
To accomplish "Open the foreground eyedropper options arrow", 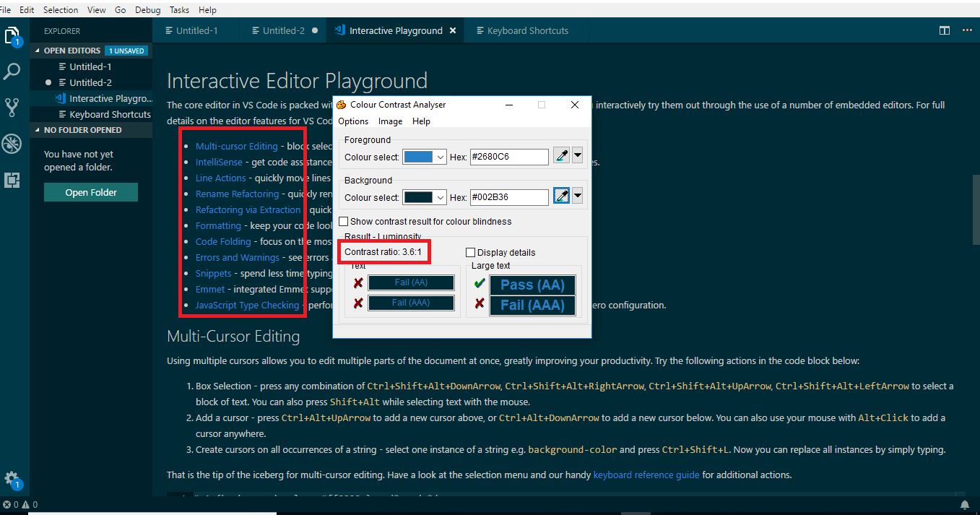I will pyautogui.click(x=577, y=156).
